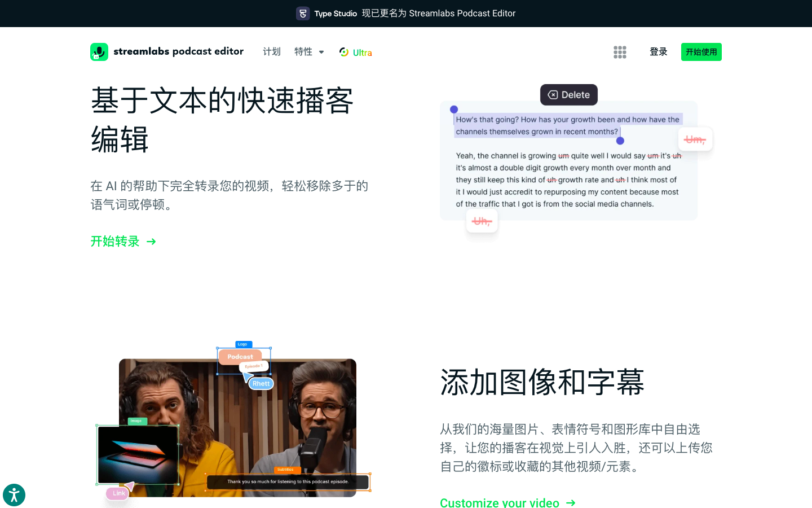Click the 开始转录 link
812x508 pixels.
[115, 242]
